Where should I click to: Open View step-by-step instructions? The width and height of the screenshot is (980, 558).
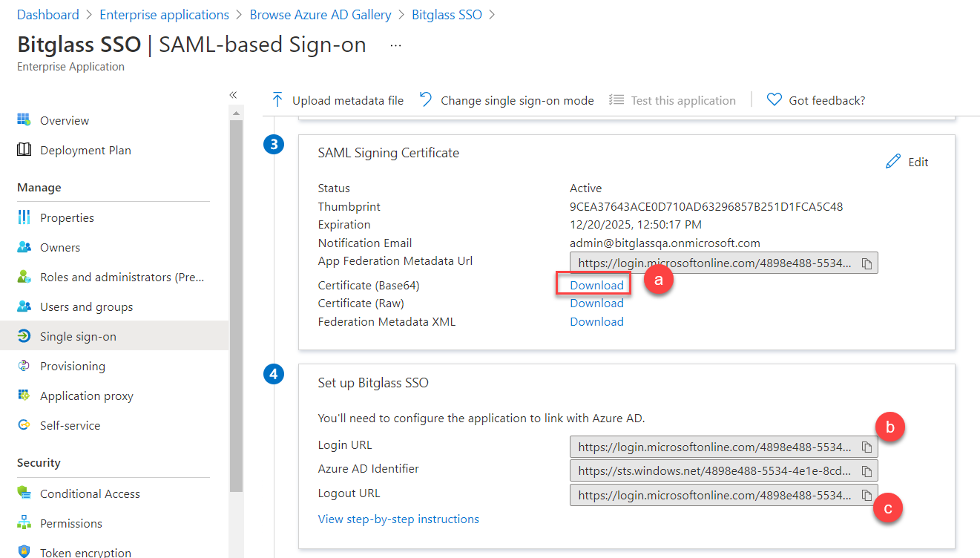click(398, 519)
